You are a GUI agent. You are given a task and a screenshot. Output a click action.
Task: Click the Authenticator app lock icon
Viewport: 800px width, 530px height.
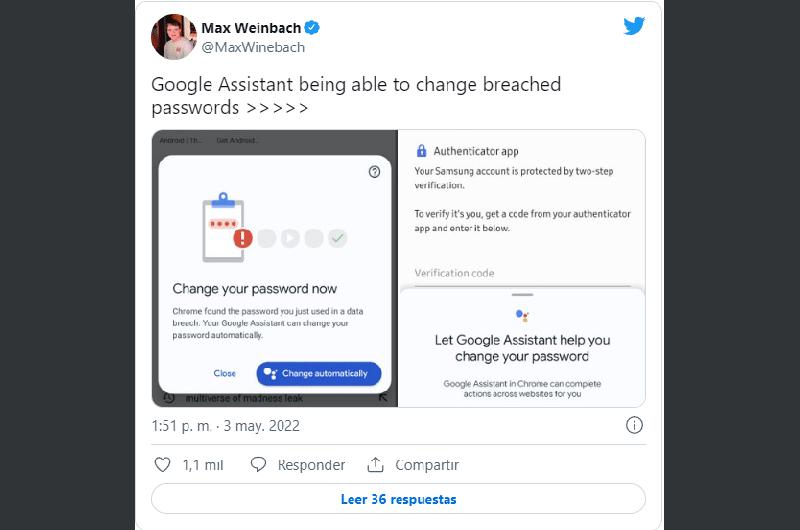tap(421, 152)
